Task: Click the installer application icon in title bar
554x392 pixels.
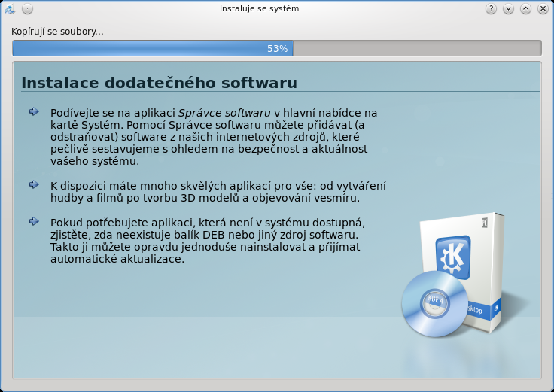Action: 10,9
